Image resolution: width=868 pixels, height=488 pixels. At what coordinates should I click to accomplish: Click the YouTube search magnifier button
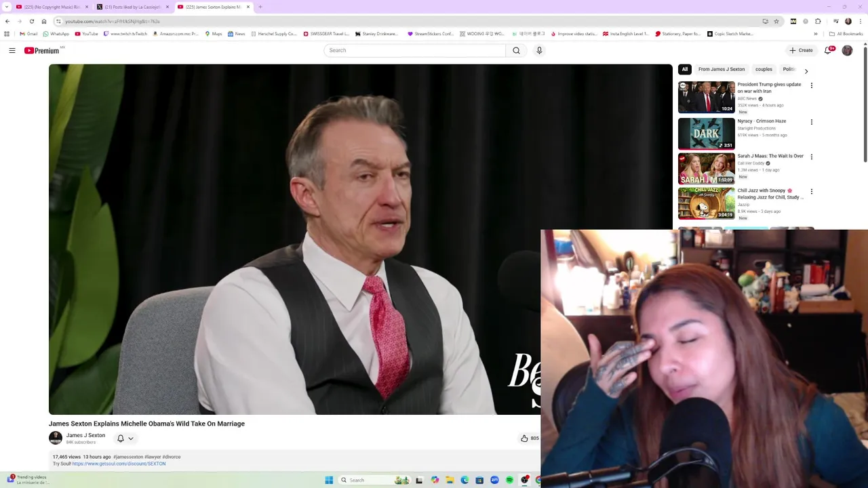[x=516, y=50]
